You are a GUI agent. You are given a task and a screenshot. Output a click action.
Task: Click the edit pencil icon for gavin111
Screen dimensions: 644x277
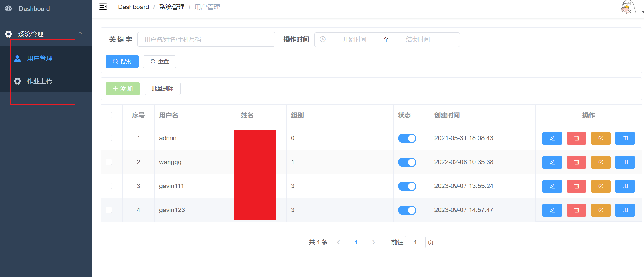[x=552, y=186]
